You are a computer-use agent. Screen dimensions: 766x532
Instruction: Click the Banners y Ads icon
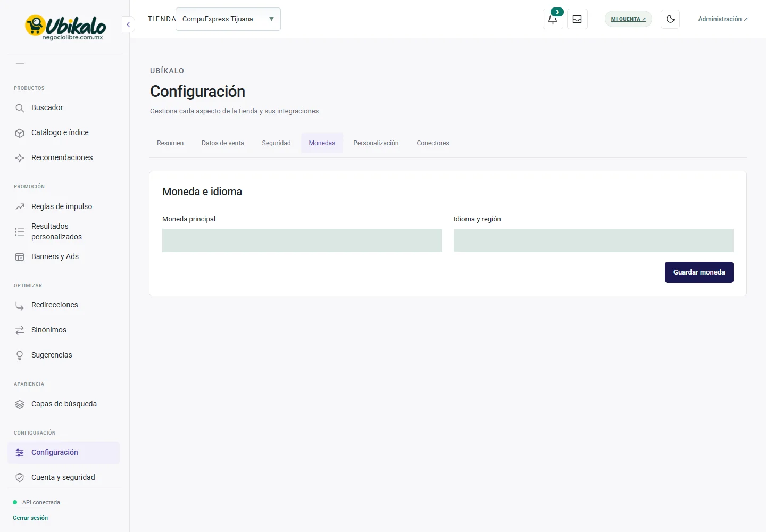20,257
